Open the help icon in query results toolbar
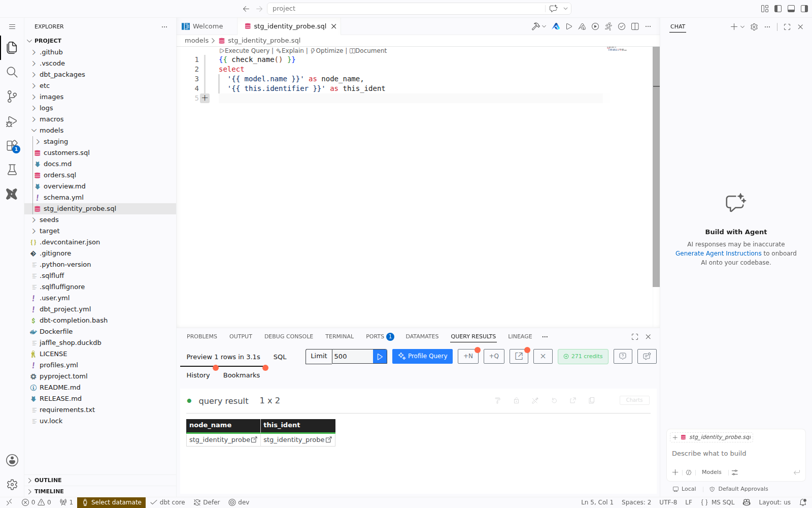This screenshot has width=812, height=508. coord(623,357)
